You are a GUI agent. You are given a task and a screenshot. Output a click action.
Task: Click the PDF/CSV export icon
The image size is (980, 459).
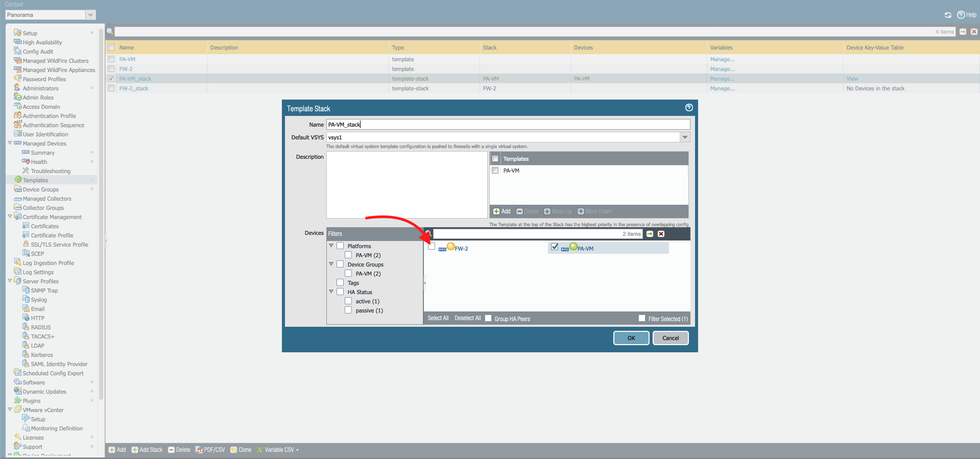(199, 450)
